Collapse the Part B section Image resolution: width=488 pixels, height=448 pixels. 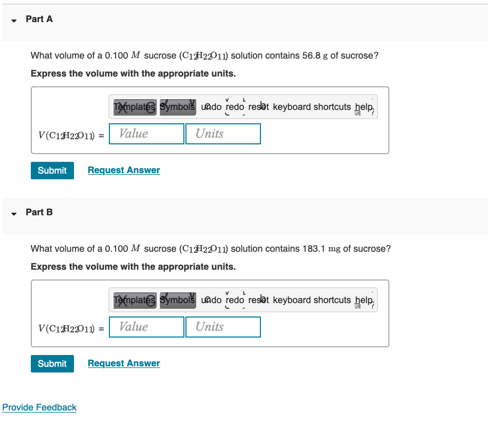tap(13, 214)
